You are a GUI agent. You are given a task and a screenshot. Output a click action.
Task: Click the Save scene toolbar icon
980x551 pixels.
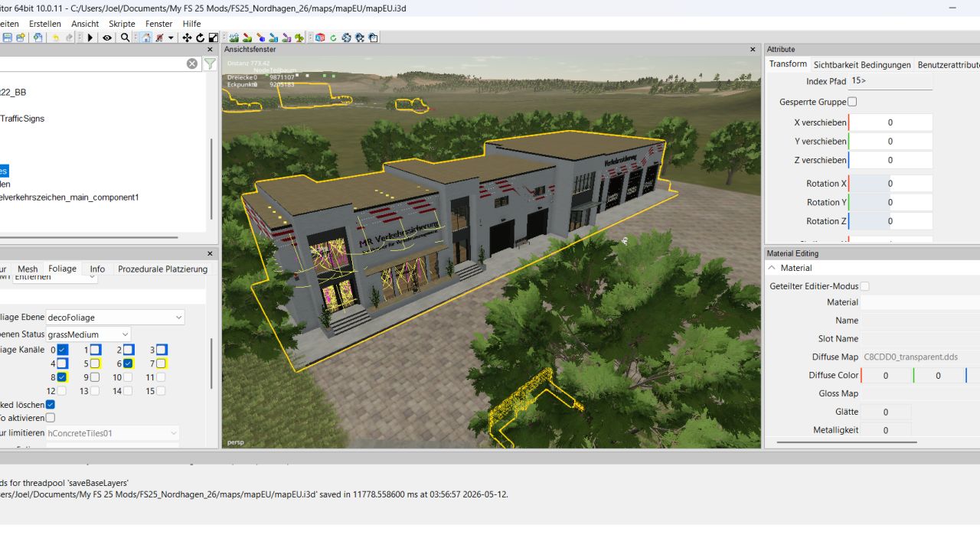click(x=7, y=37)
